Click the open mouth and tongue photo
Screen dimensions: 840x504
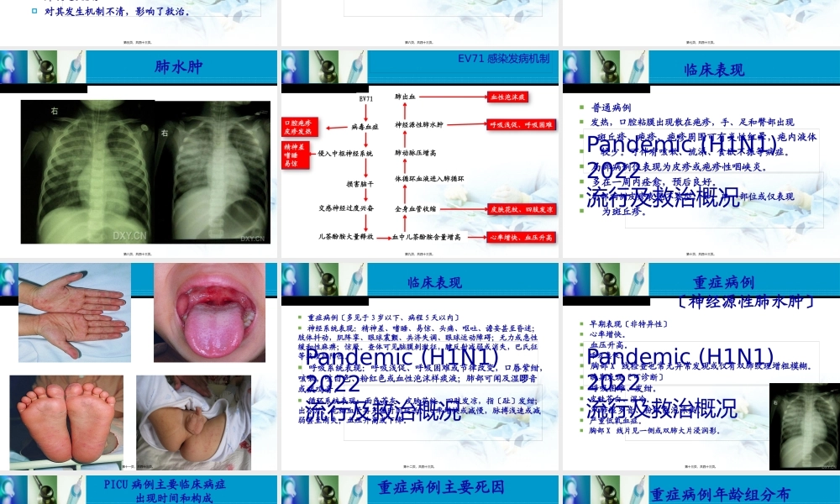point(209,312)
